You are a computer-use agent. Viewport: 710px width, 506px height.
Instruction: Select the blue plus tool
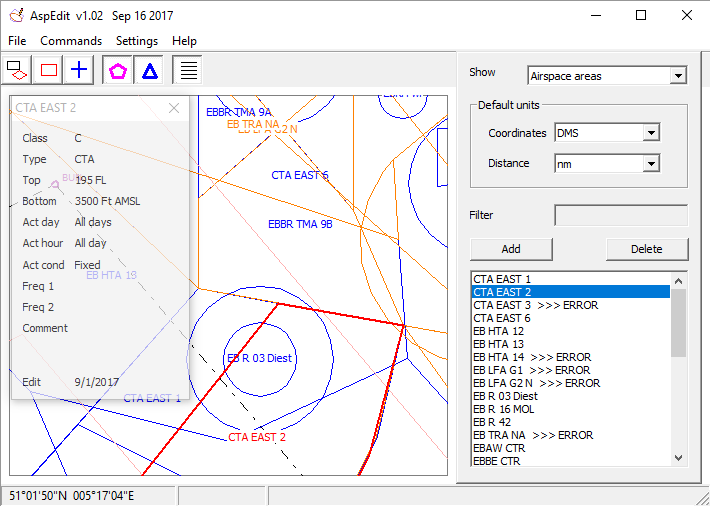79,70
